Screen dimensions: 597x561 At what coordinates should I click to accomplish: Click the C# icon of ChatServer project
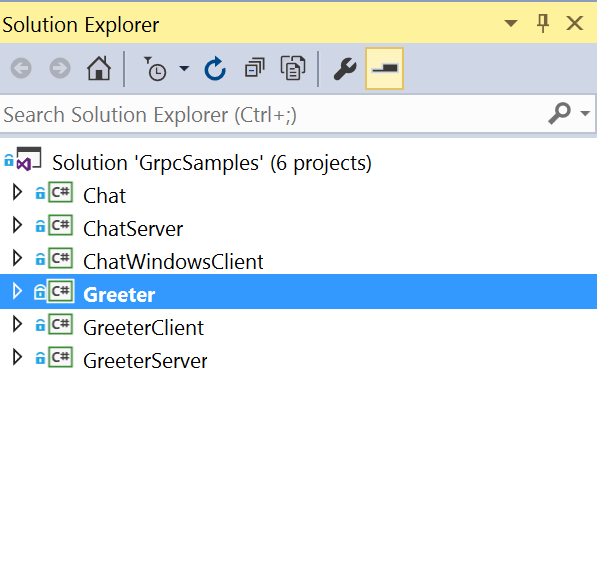click(x=60, y=225)
